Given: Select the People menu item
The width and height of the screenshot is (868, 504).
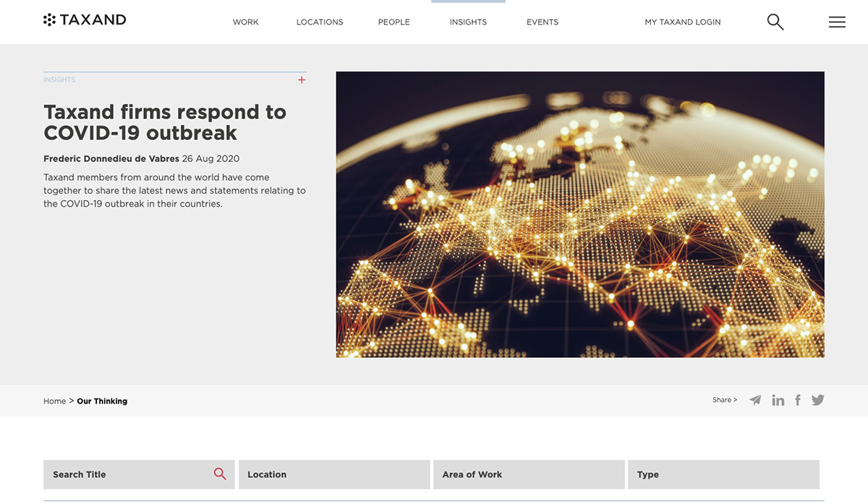Looking at the screenshot, I should tap(393, 22).
